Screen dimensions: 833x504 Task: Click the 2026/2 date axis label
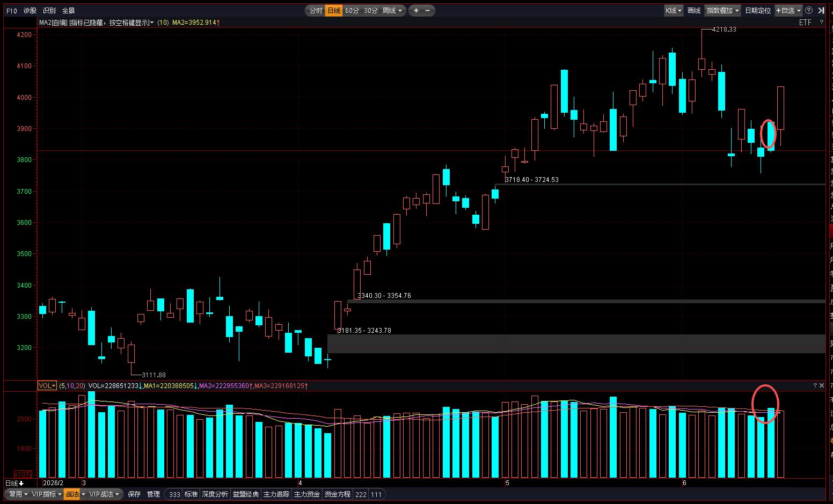point(53,483)
